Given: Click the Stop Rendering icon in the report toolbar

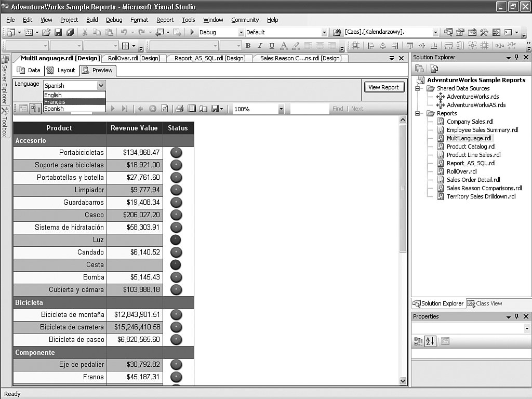Looking at the screenshot, I should [153, 109].
